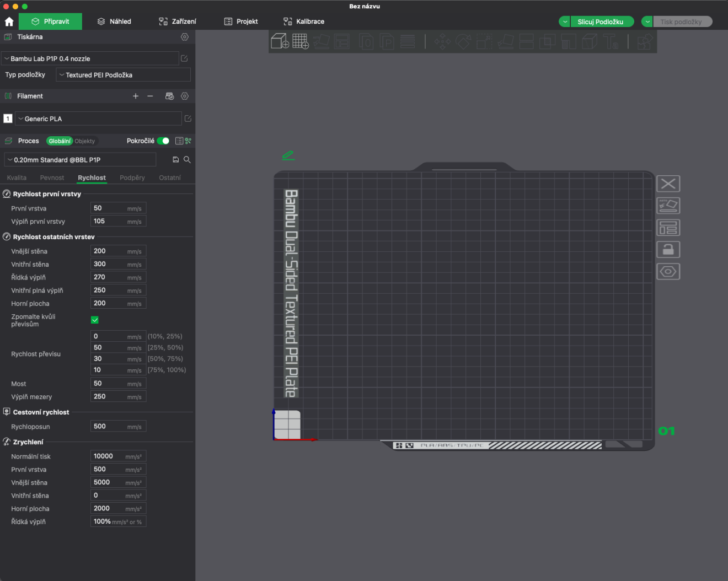Add a new plate with the grid-plus icon
Image resolution: width=728 pixels, height=581 pixels.
(301, 41)
